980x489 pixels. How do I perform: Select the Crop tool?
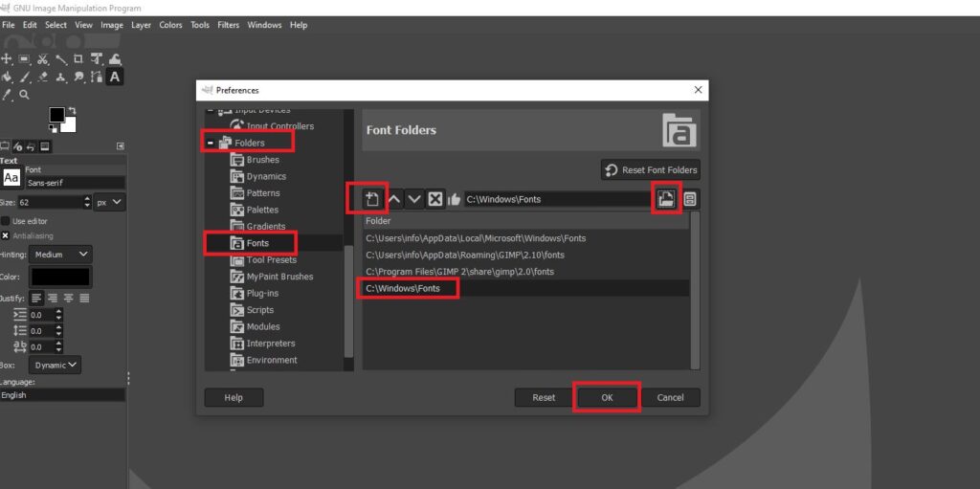coord(78,58)
